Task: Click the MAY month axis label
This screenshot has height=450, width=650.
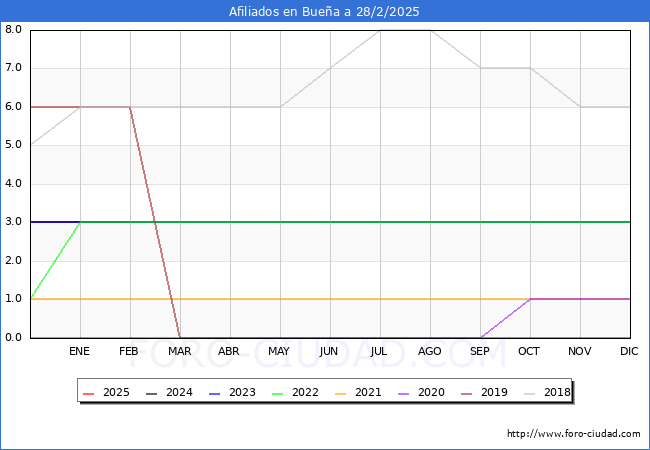Action: (x=279, y=351)
